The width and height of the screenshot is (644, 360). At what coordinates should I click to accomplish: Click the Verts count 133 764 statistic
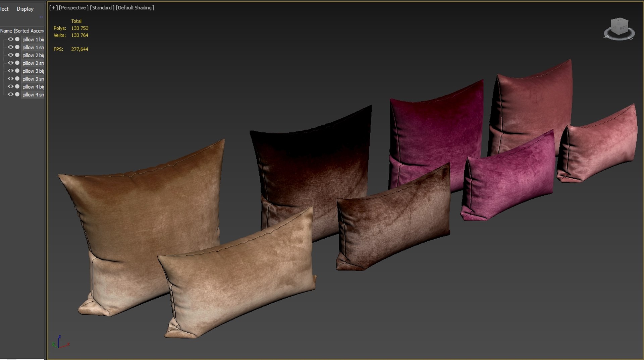(79, 35)
